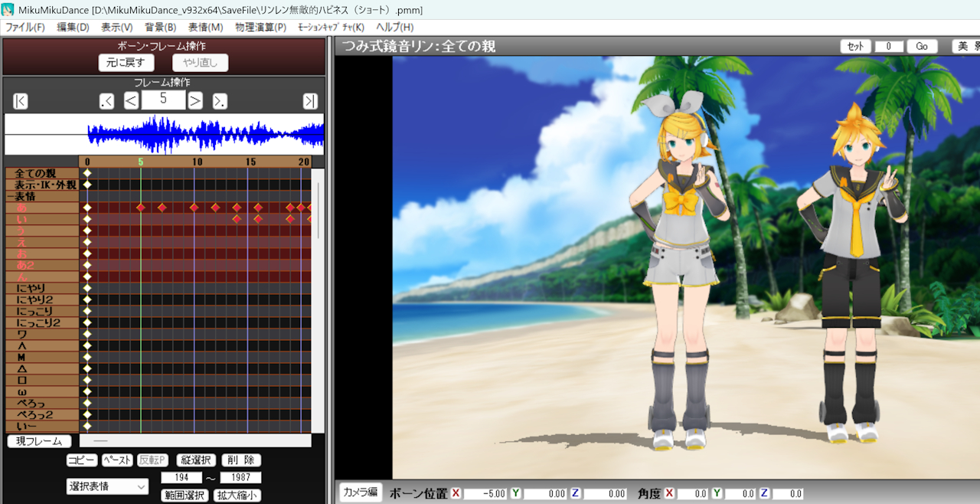
Task: Click the 拡大縮小 button
Action: (237, 496)
